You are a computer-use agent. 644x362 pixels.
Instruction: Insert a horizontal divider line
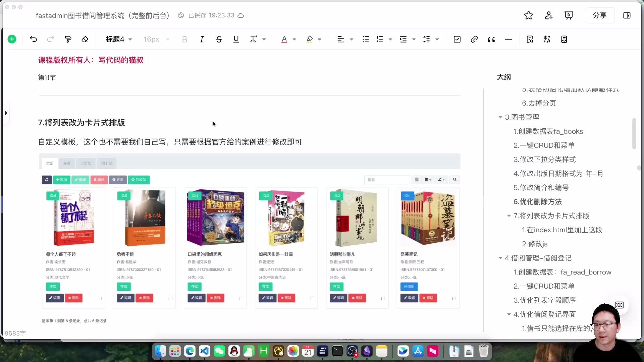[x=508, y=39]
